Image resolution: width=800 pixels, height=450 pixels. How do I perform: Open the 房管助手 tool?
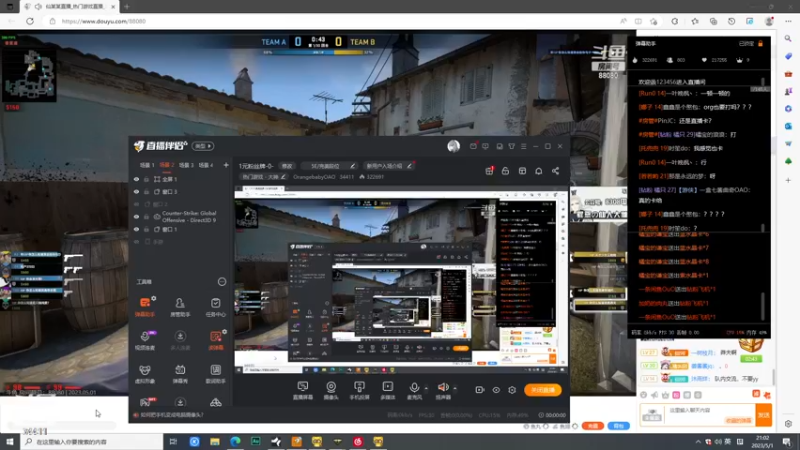180,307
